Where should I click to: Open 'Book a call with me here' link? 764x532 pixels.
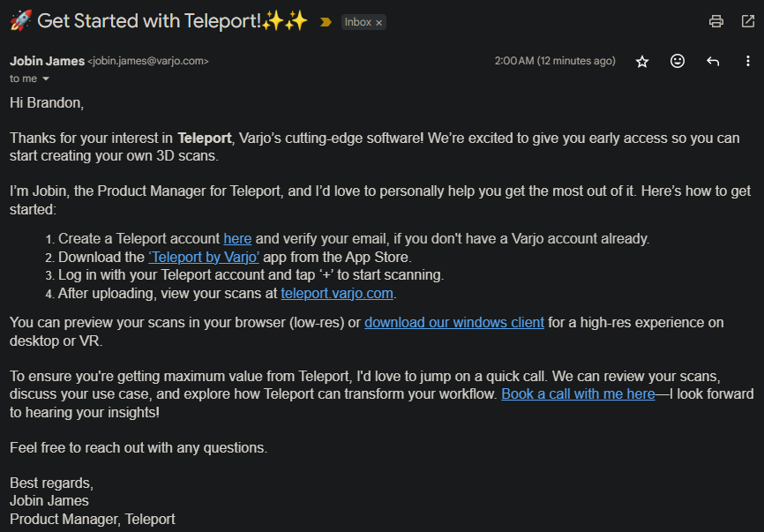tap(578, 393)
